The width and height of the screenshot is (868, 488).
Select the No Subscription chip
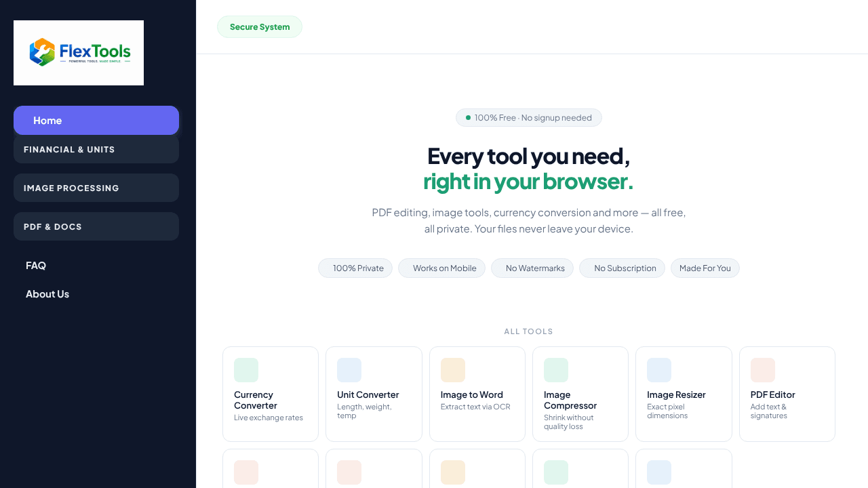point(622,268)
